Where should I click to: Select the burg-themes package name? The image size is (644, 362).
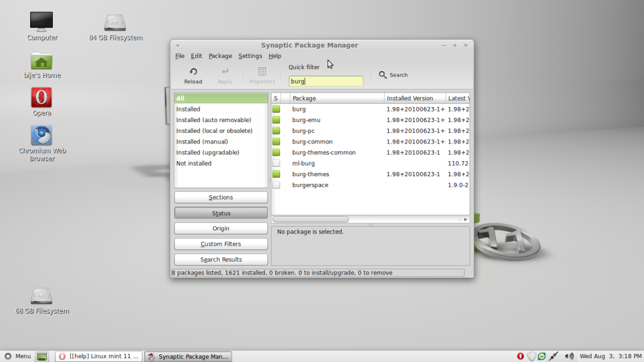[310, 174]
